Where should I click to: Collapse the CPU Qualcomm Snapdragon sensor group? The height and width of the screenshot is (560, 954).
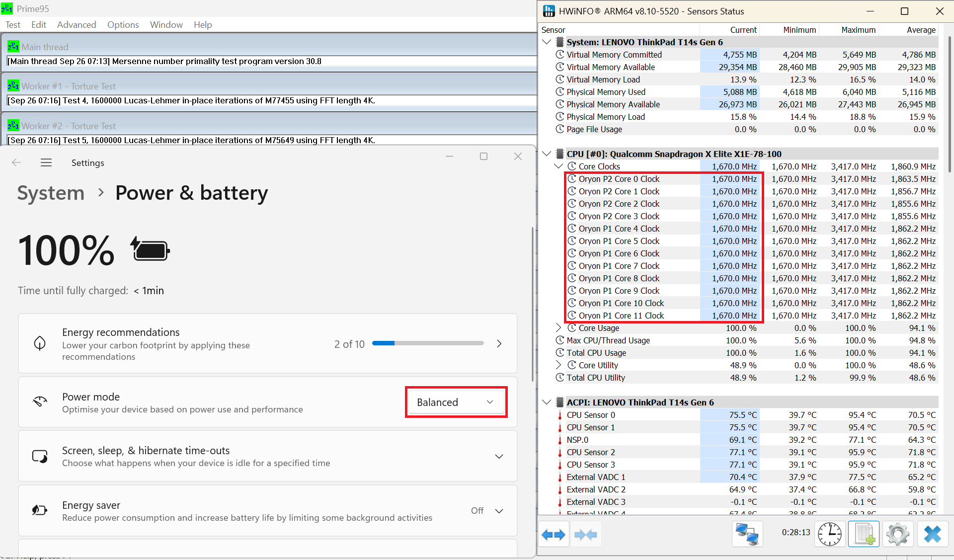click(x=547, y=154)
